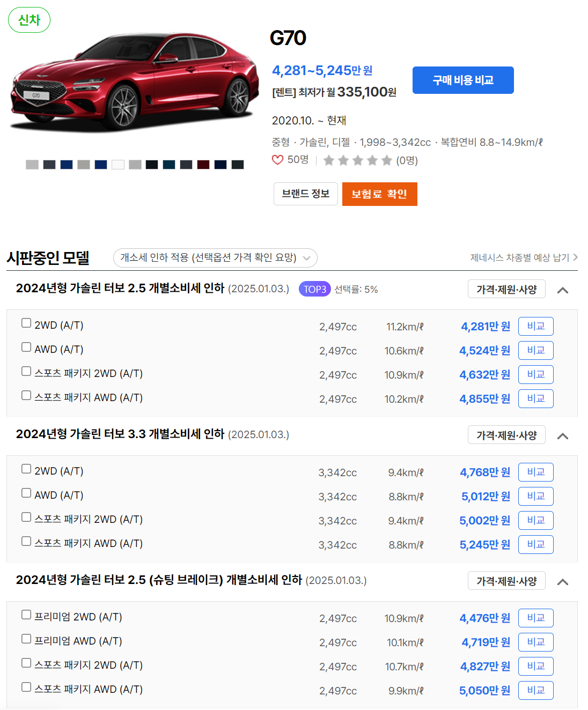The image size is (588, 710).
Task: Click 비교 for the 4,855만 원 trim
Action: [536, 398]
